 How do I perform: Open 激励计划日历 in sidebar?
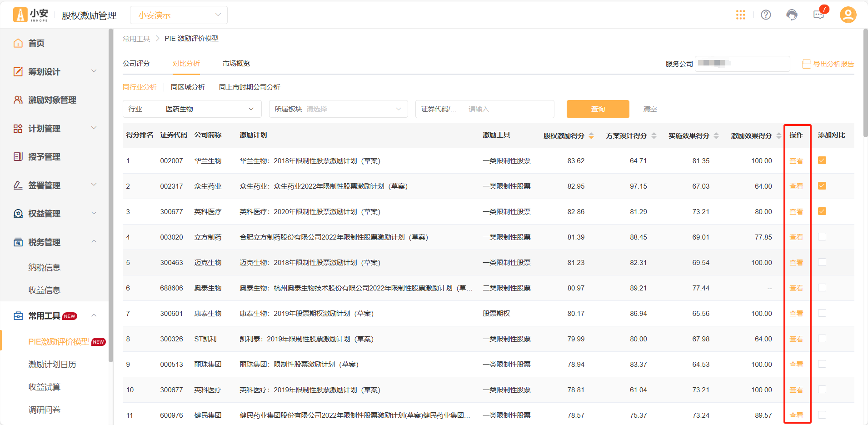pos(52,365)
